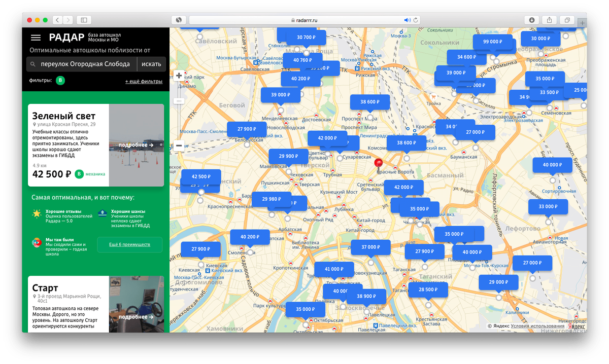
Task: Select the 38 900 ₽ map marker
Action: (x=366, y=296)
